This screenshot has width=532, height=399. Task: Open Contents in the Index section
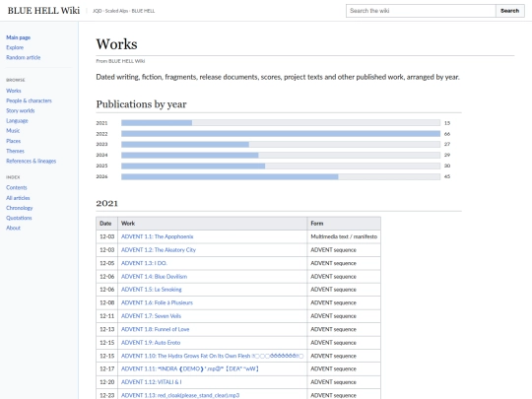point(17,187)
